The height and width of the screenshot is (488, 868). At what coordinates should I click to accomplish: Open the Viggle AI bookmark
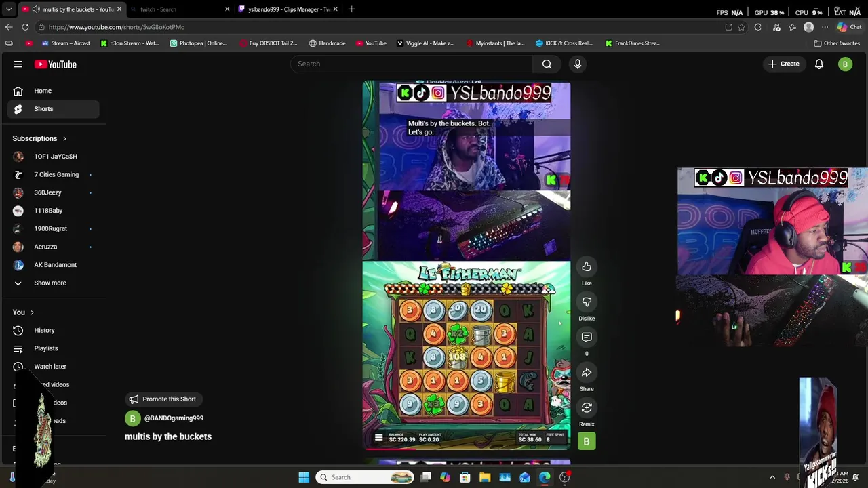[x=425, y=43]
